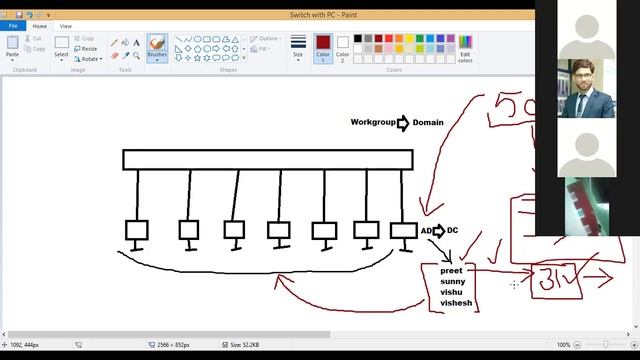640x360 pixels.
Task: Click the canvas scroll-down arrow
Action: tap(636, 327)
